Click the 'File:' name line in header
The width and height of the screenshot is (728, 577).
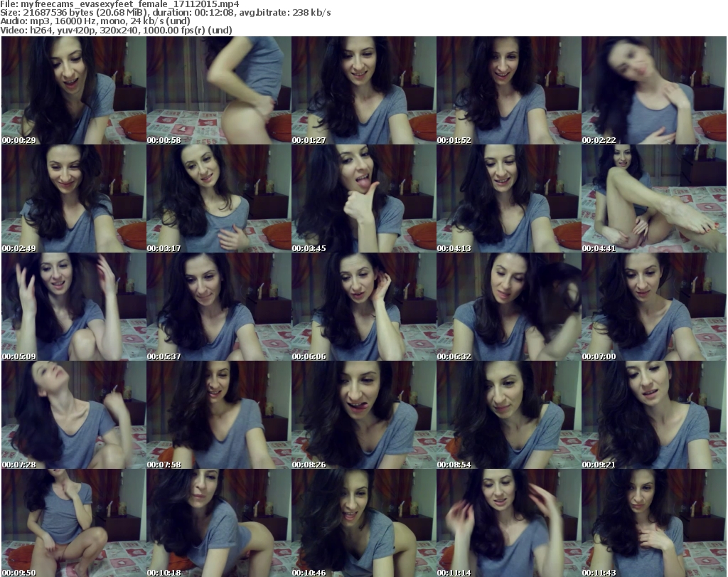coord(119,4)
